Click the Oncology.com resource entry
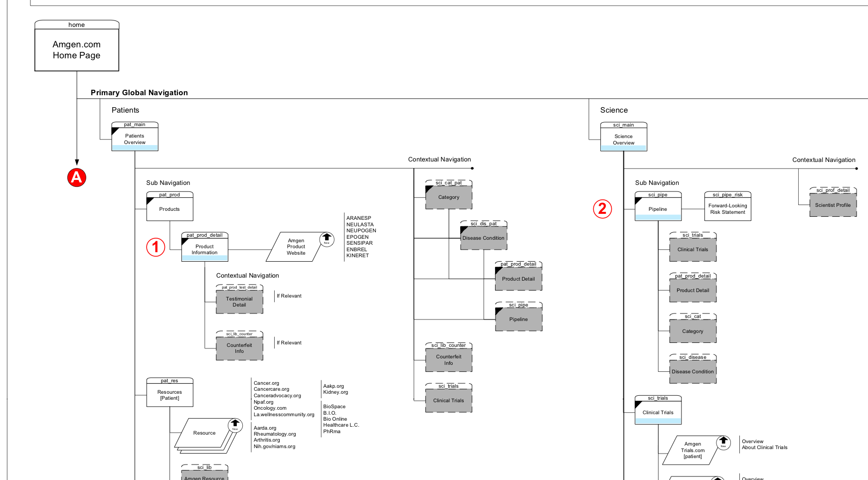The image size is (868, 480). coord(270,408)
